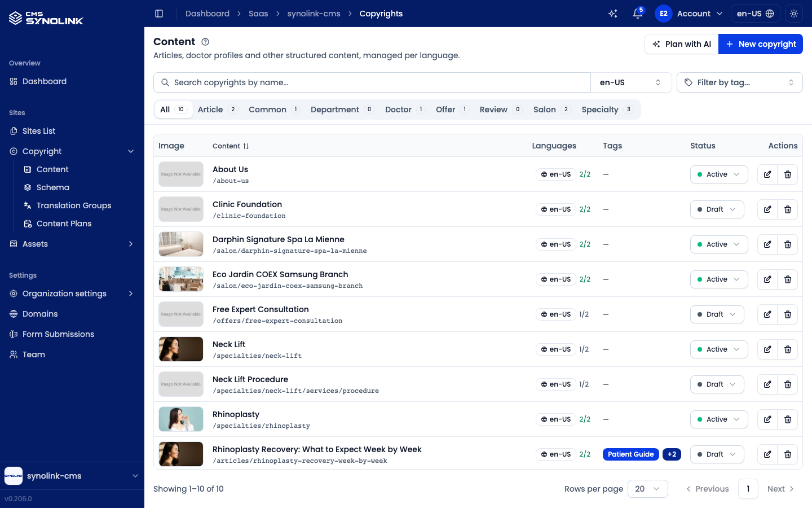Screen dimensions: 812x508
Task: Open the Clinic Foundation Draft status dropdown
Action: click(x=717, y=209)
